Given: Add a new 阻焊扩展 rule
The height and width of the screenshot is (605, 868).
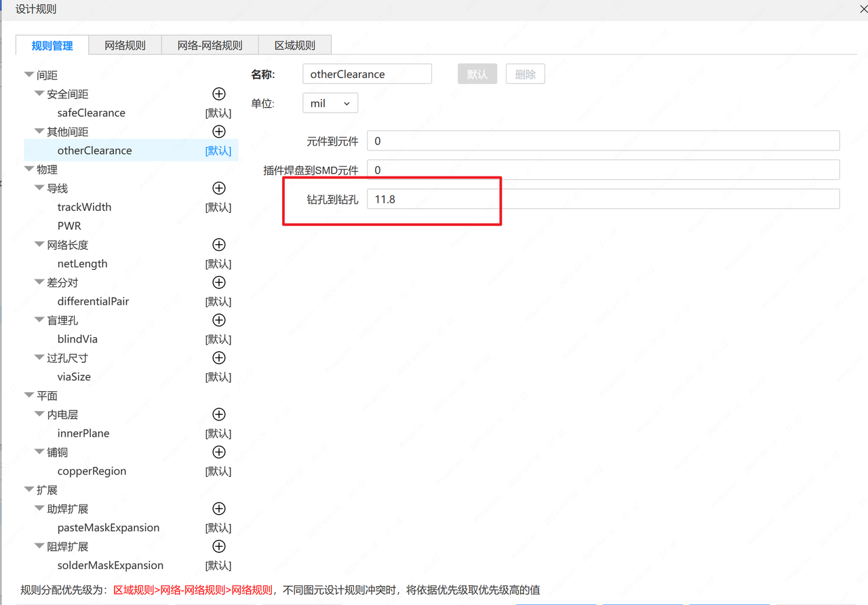Looking at the screenshot, I should click(219, 546).
